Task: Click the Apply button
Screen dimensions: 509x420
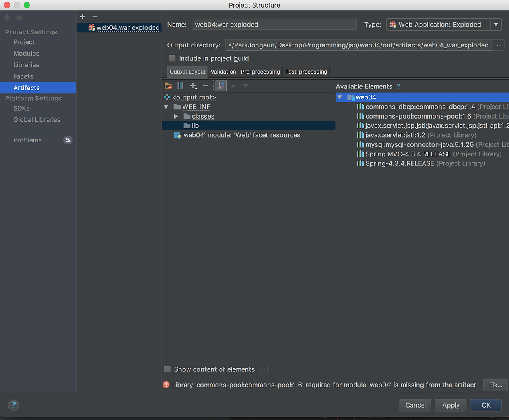Action: pyautogui.click(x=451, y=405)
